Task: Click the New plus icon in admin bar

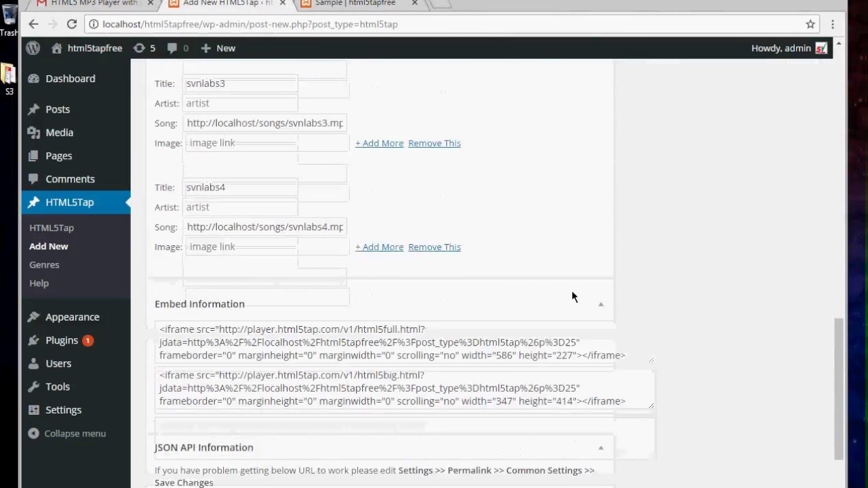Action: pos(206,48)
